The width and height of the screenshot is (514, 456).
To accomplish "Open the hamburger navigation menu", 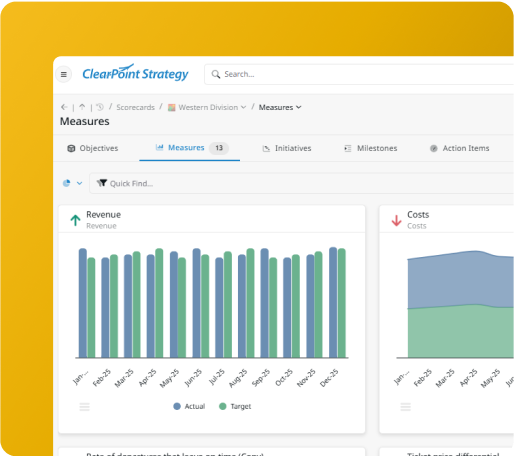I will tap(64, 74).
